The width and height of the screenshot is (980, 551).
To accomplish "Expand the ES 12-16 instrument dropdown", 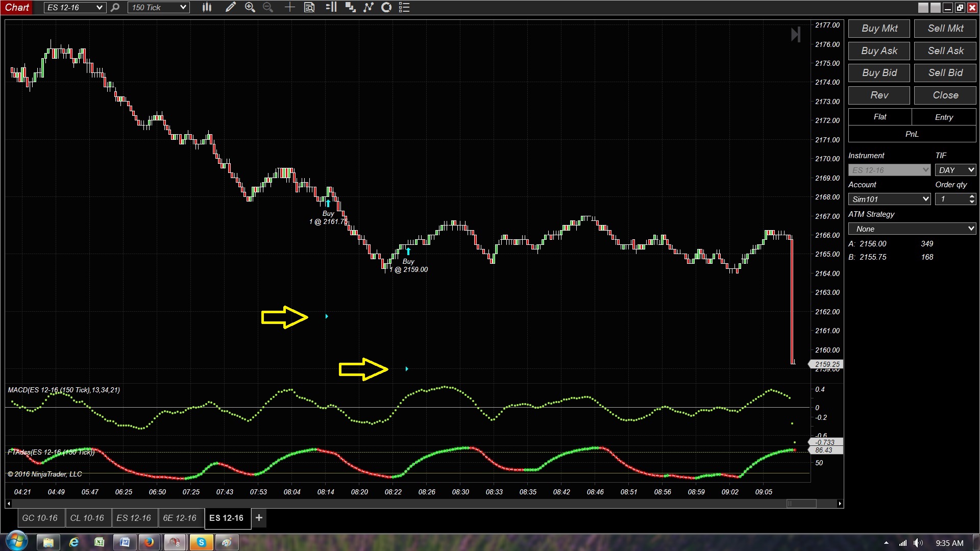I will point(99,7).
